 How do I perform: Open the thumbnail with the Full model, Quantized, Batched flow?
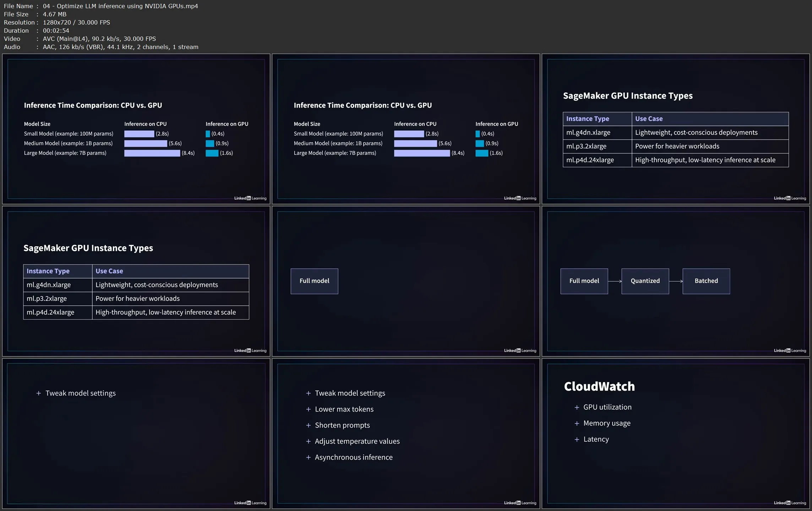pos(676,281)
